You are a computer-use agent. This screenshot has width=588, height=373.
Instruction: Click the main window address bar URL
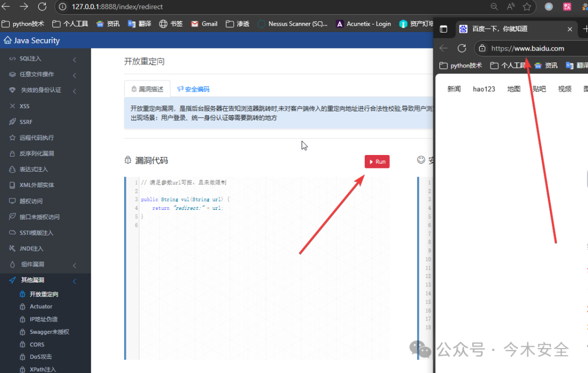coord(117,7)
